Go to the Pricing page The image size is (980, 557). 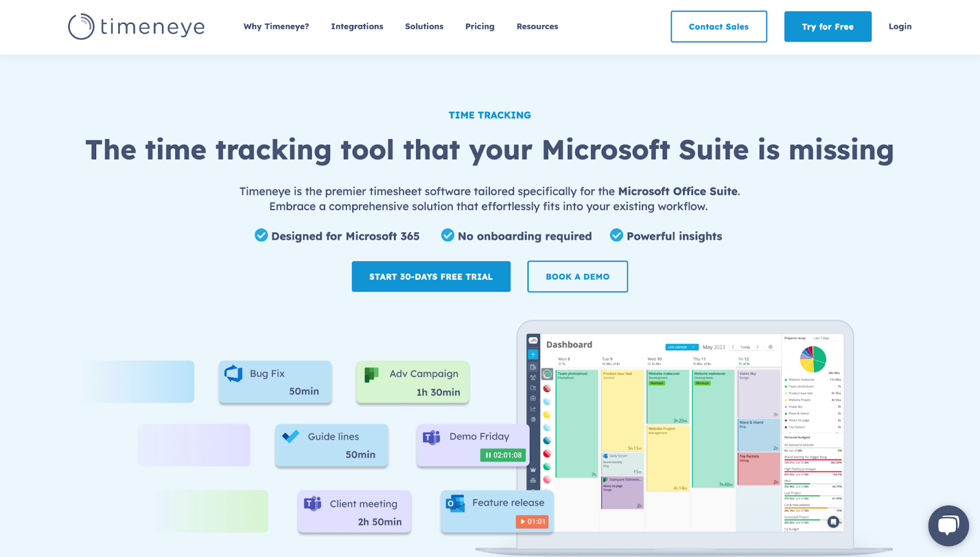point(480,26)
